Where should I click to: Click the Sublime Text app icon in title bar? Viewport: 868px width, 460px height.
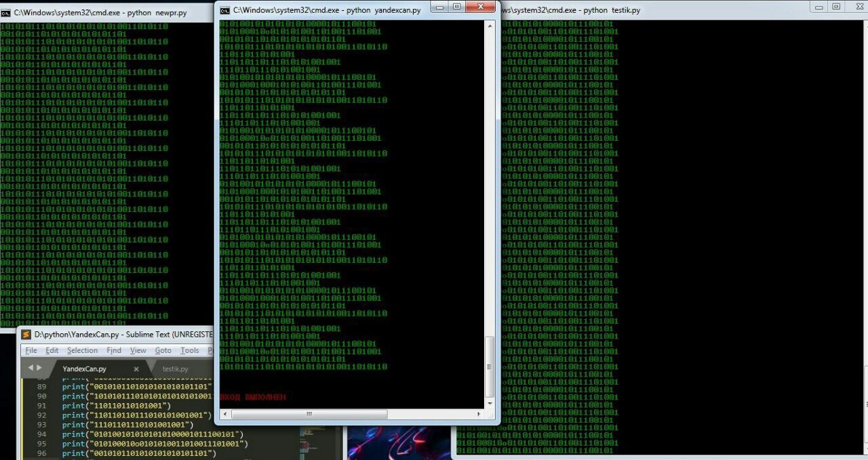tap(26, 335)
